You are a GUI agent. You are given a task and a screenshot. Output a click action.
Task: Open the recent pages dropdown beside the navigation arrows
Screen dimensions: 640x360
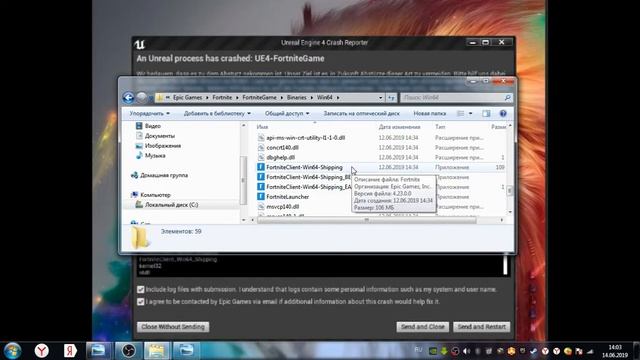click(151, 98)
